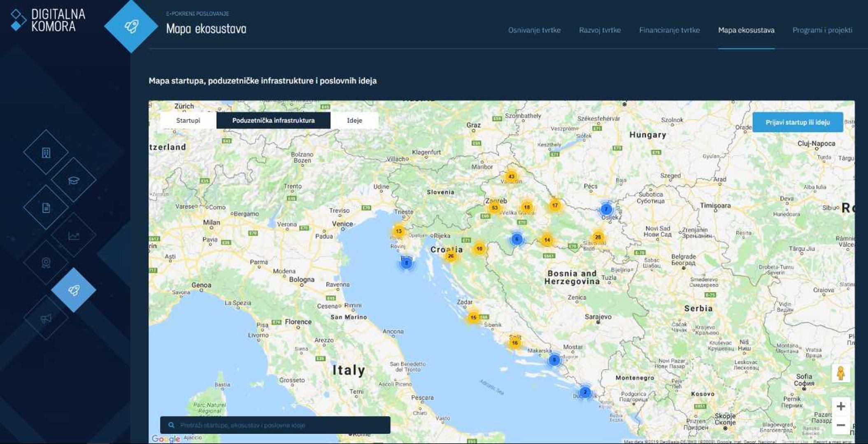The image size is (868, 444).
Task: Click the award ribbon sidebar icon
Action: [46, 263]
